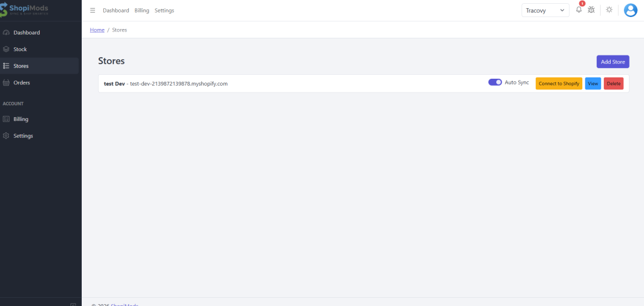The width and height of the screenshot is (644, 306).
Task: Follow the Home breadcrumb link
Action: pos(97,30)
